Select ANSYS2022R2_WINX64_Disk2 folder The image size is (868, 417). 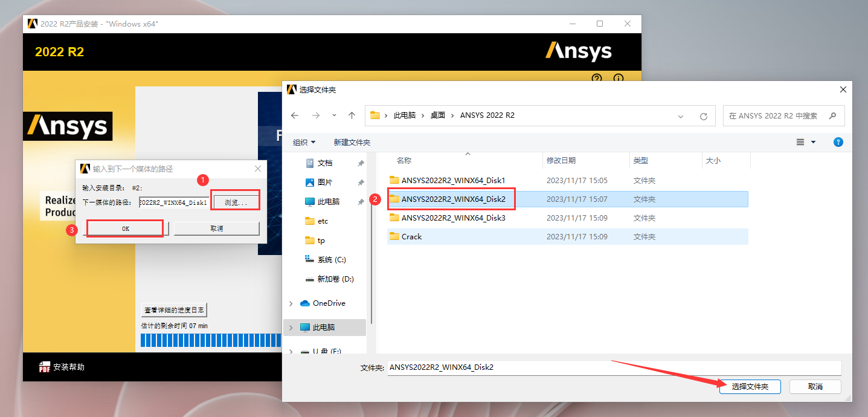(568, 199)
